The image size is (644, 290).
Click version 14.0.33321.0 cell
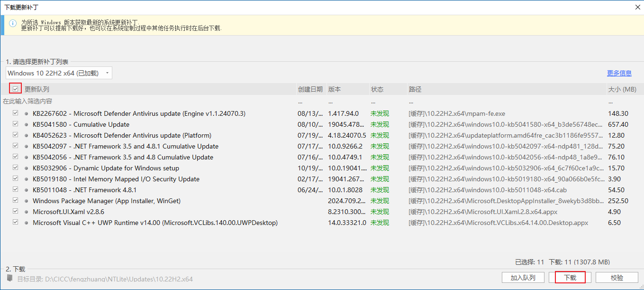point(347,223)
